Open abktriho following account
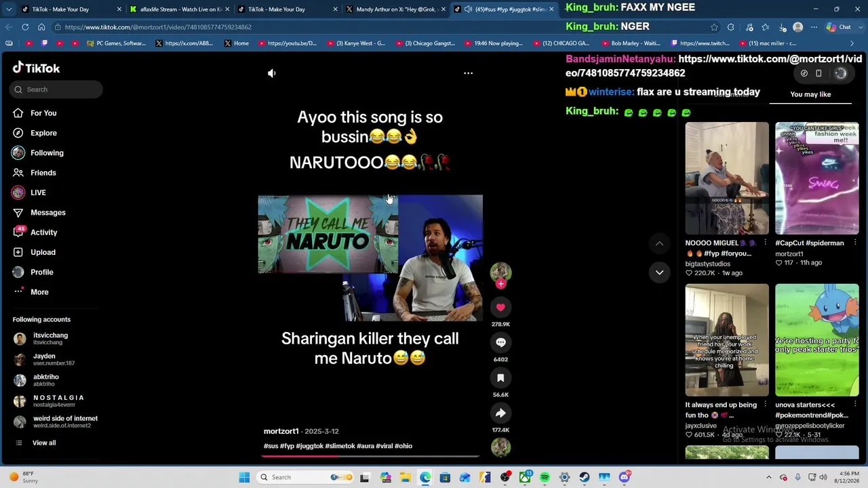The image size is (868, 488). pos(36,380)
